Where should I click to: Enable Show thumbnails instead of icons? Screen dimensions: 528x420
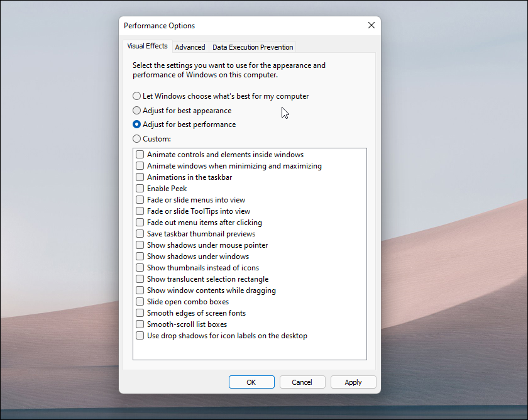click(140, 268)
